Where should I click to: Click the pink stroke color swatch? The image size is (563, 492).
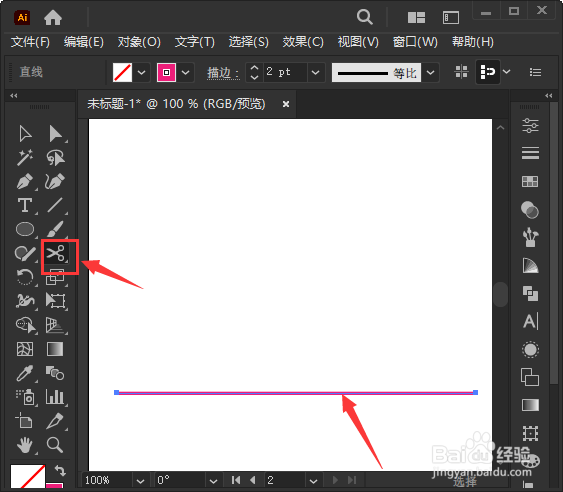coord(166,73)
